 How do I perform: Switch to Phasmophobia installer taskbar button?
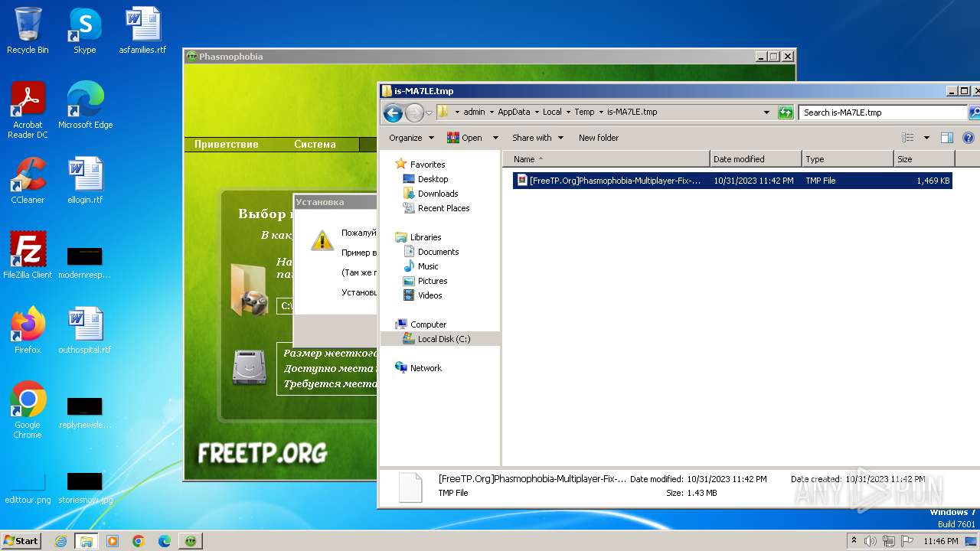191,541
